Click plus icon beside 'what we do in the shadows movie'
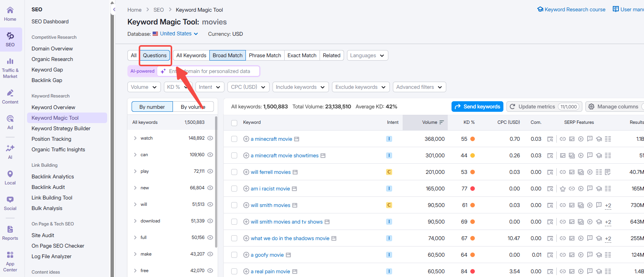 [x=246, y=238]
